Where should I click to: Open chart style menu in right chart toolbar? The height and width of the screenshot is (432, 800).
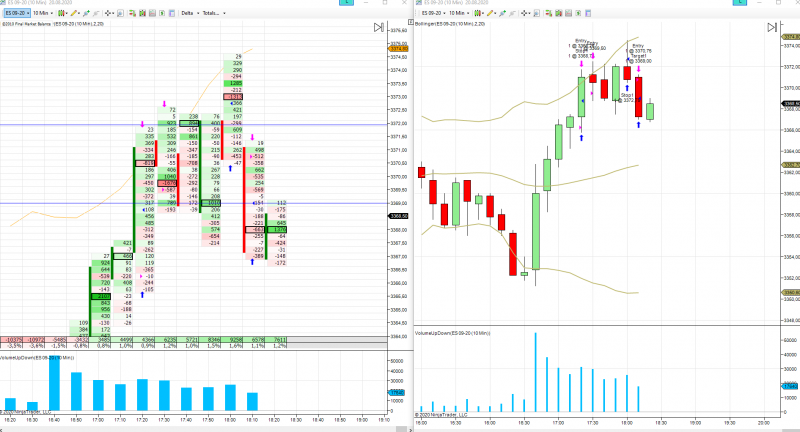[479, 13]
